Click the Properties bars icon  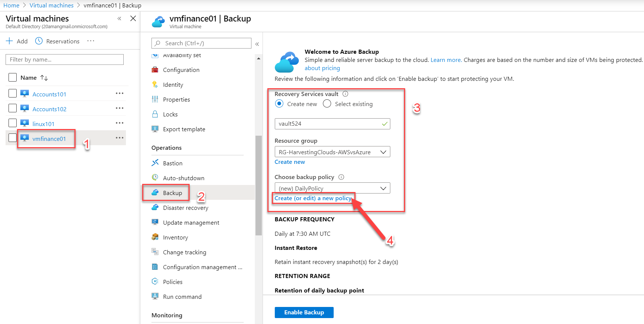(155, 99)
